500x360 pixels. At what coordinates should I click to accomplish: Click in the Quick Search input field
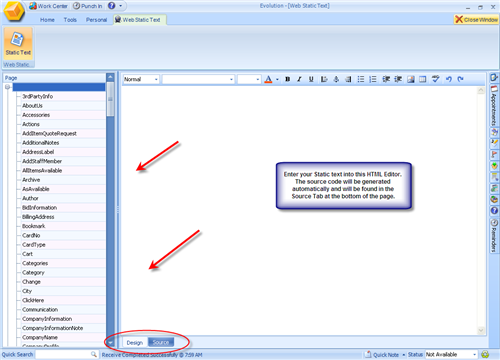(x=63, y=354)
